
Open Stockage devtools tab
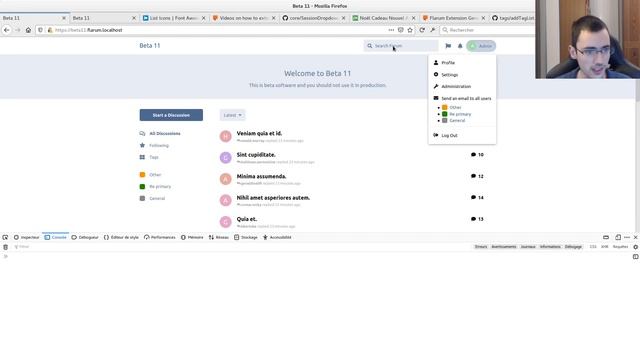[246, 237]
